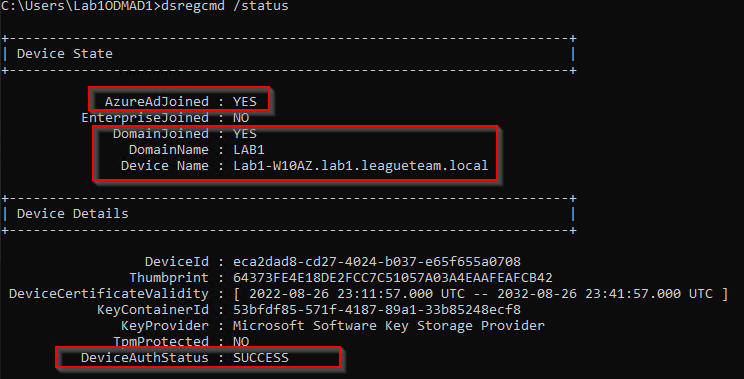Image resolution: width=744 pixels, height=379 pixels.
Task: Click the Lab1-W10AZ.lab1.leagueteam.local device name
Action: click(361, 166)
